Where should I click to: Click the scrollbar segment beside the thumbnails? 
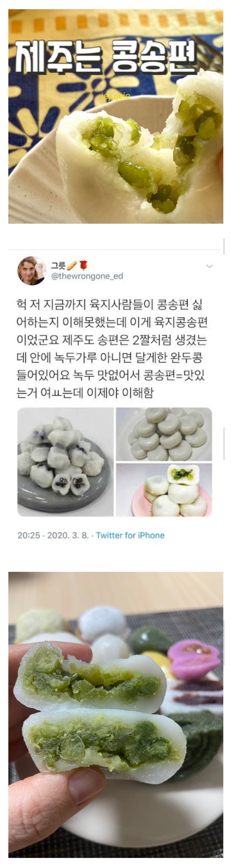tap(224, 444)
